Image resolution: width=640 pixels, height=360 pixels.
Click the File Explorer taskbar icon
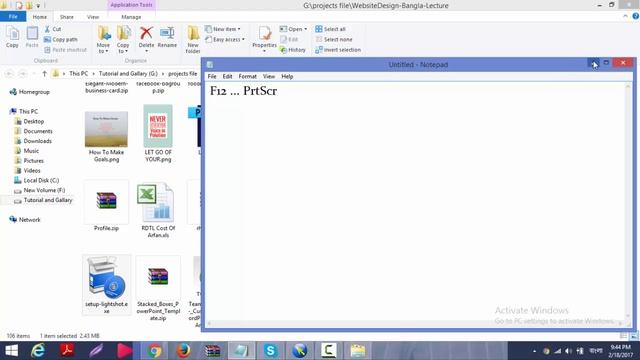[x=358, y=351]
